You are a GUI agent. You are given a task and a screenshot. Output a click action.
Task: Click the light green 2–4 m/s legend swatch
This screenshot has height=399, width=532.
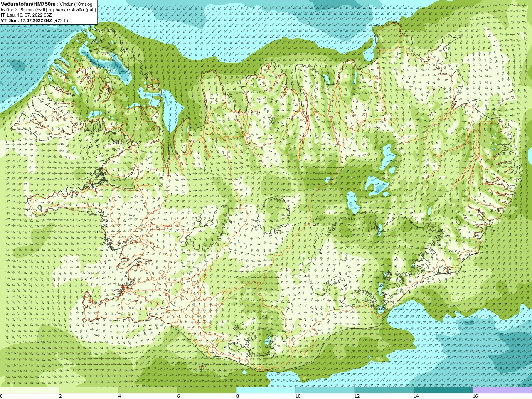89,390
